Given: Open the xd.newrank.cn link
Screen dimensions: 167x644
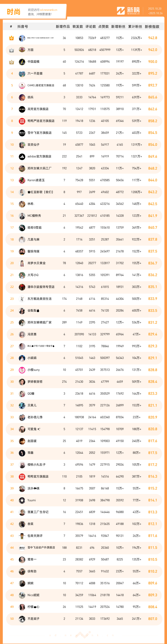Looking at the screenshot, I should [48, 10].
